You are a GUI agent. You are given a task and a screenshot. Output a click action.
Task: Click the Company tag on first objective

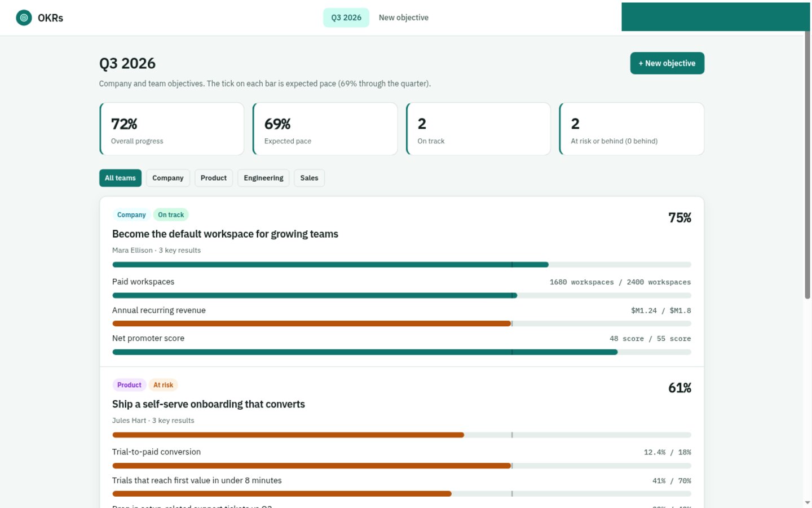131,214
